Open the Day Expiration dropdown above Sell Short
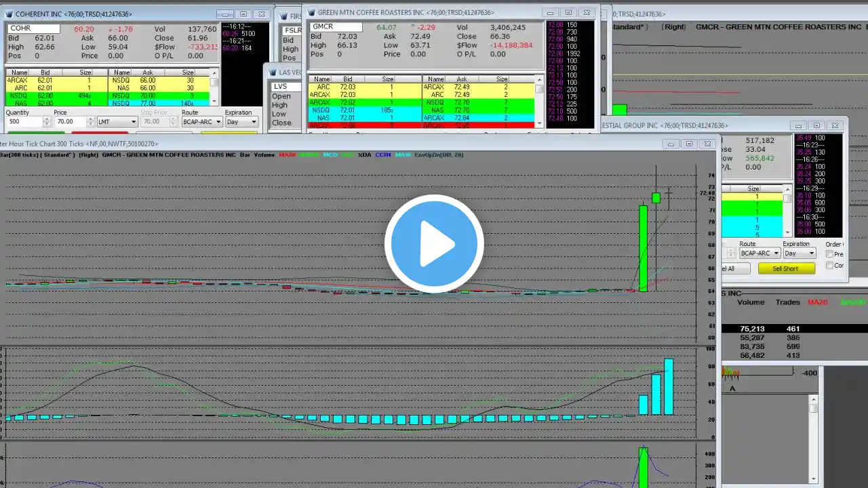Screen dimensions: 868x488 [x=799, y=253]
